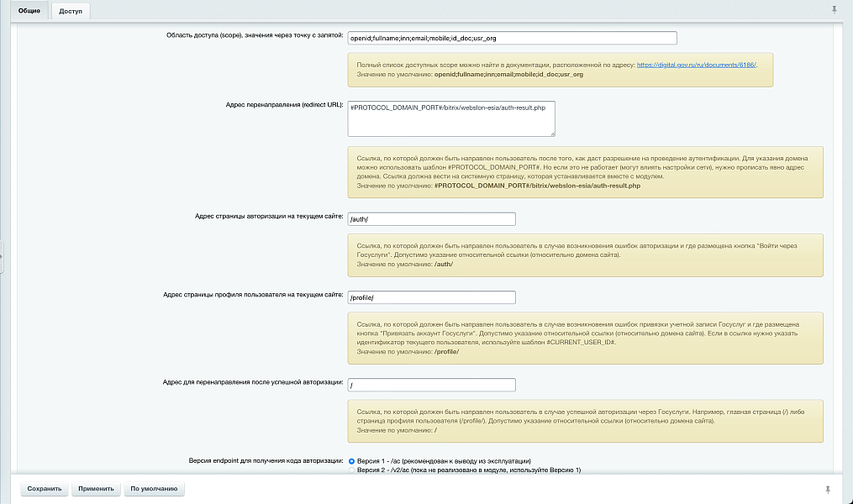Click the yellow hint box about /profile/ default
The height and width of the screenshot is (504, 853).
pyautogui.click(x=586, y=338)
